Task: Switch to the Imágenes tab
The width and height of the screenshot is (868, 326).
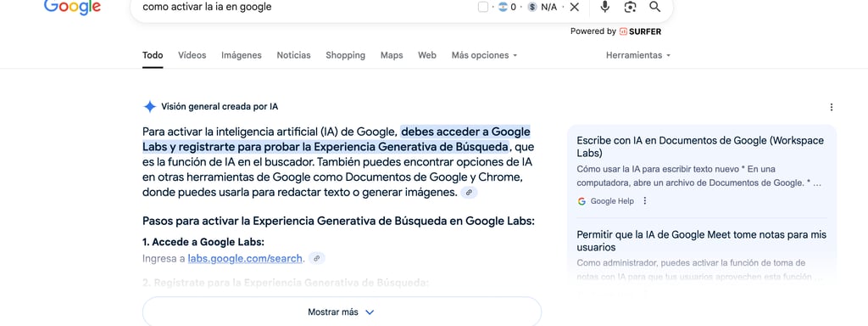Action: click(242, 55)
